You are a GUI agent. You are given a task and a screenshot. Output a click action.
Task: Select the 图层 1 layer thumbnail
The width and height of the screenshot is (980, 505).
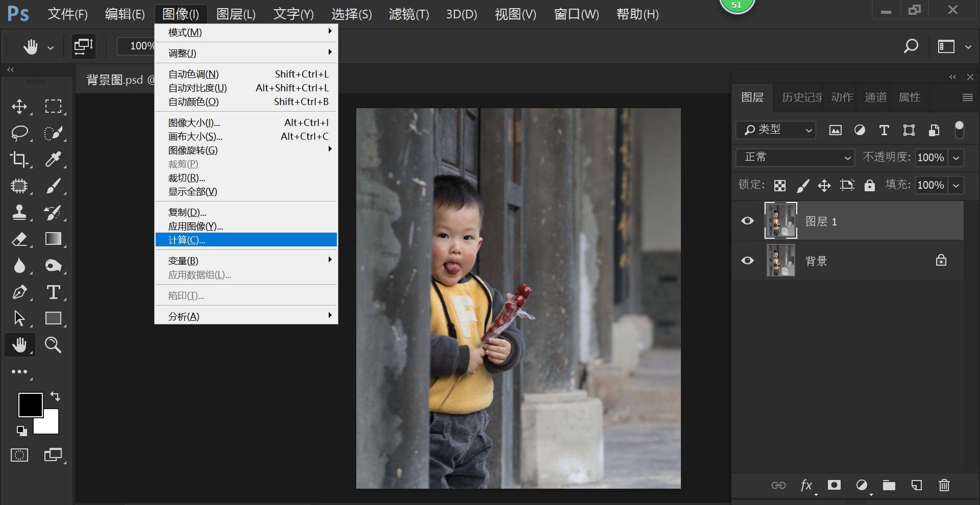780,221
